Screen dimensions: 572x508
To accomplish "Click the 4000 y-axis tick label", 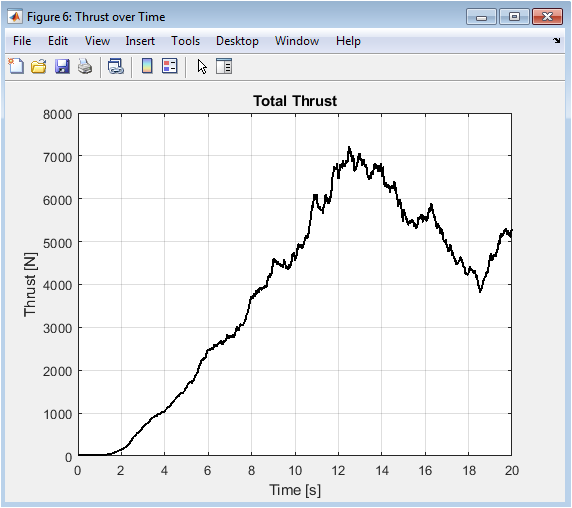I will coord(58,286).
